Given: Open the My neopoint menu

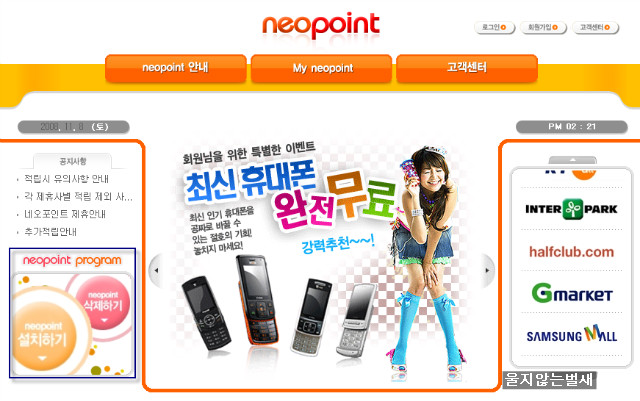Looking at the screenshot, I should 321,68.
